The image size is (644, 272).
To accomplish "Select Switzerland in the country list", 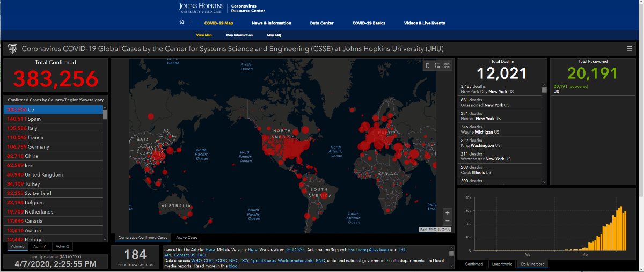I will pyautogui.click(x=53, y=193).
